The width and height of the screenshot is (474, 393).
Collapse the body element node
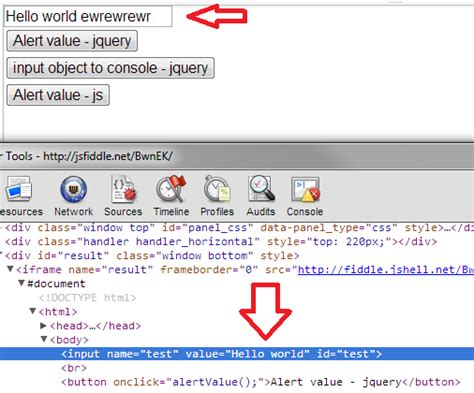[44, 339]
